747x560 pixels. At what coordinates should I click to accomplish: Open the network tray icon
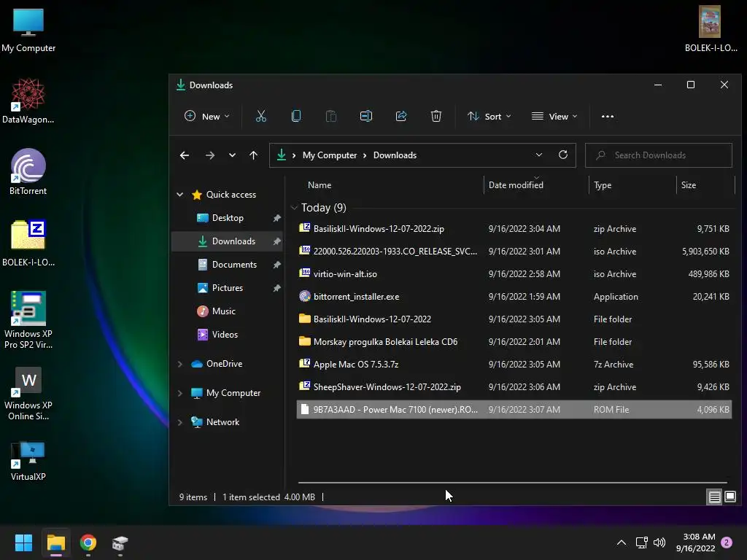[641, 542]
